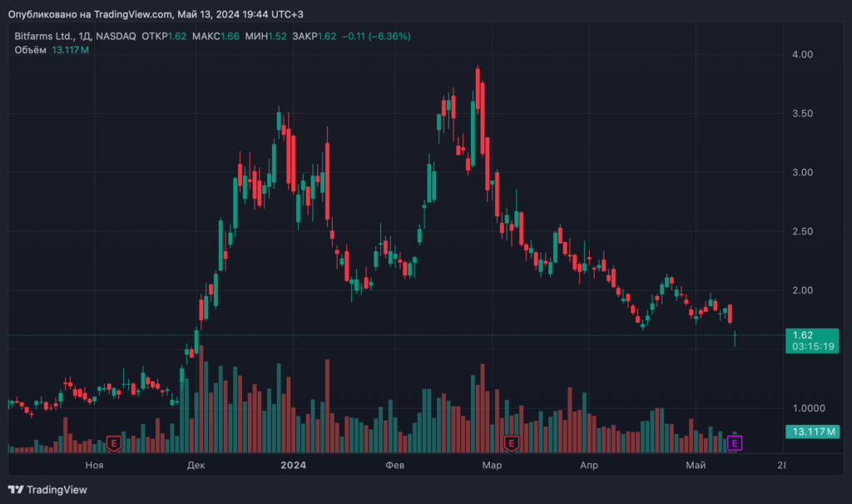Click the red earnings marker near Ноя
852x504 pixels.
pyautogui.click(x=114, y=443)
